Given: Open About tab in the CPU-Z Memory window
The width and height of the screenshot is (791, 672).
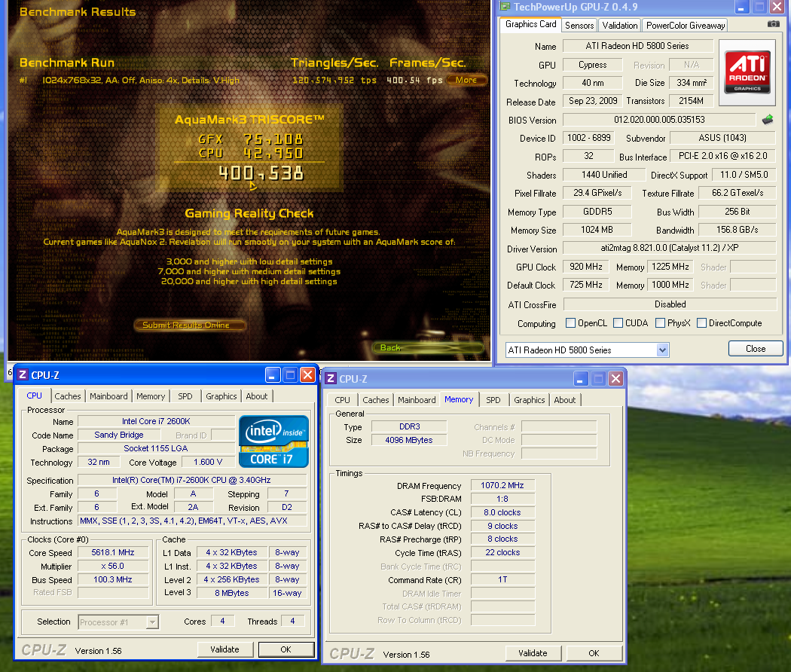Looking at the screenshot, I should point(564,399).
